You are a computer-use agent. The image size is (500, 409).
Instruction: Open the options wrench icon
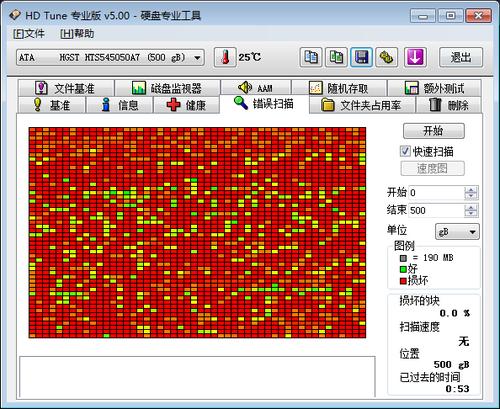coord(387,57)
